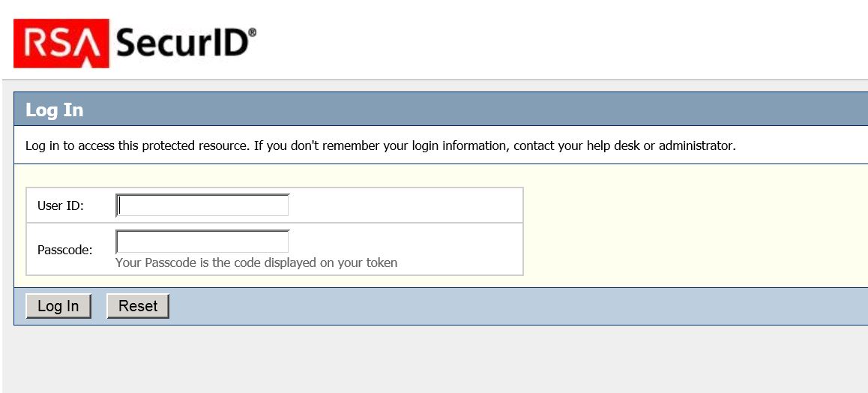Viewport: 868px width, 393px height.
Task: Click the "User ID:" label
Action: pyautogui.click(x=61, y=205)
